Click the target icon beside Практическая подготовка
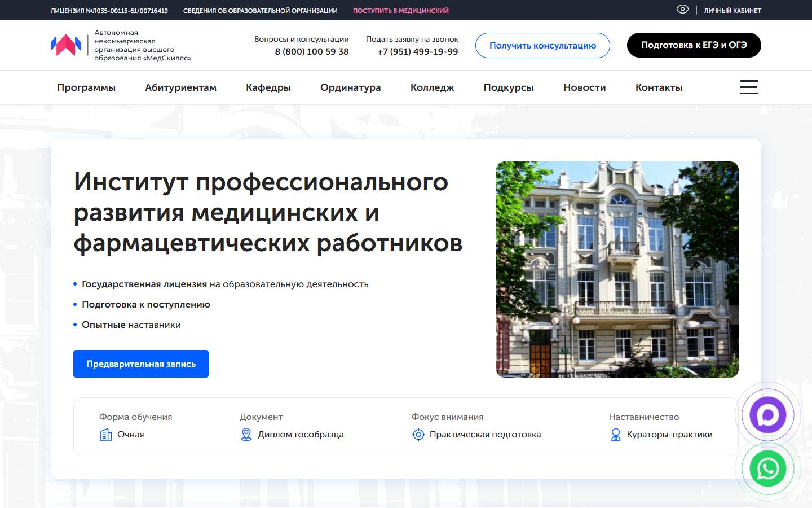This screenshot has height=508, width=812. [418, 435]
